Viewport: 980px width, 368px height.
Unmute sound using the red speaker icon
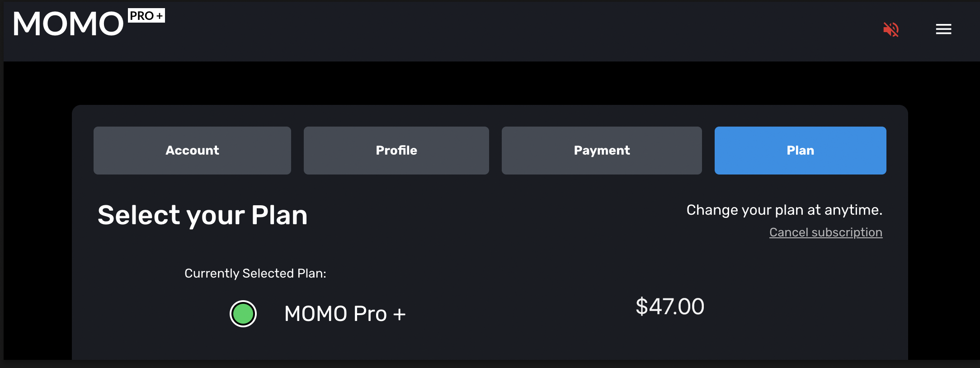891,30
